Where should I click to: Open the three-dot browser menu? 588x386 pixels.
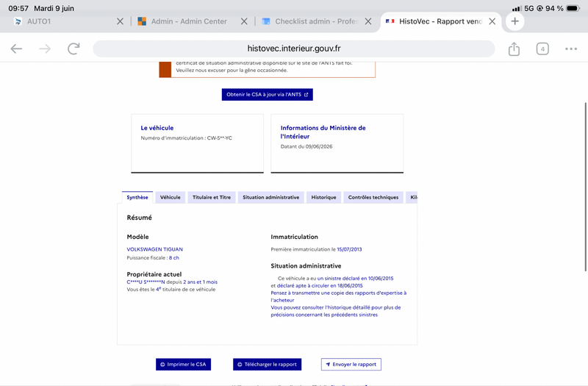[x=571, y=49]
